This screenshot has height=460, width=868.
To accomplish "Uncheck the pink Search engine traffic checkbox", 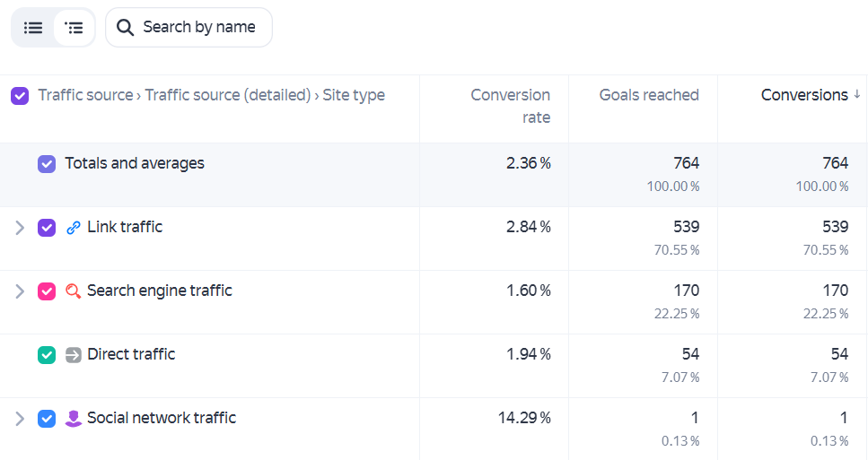I will pos(47,291).
